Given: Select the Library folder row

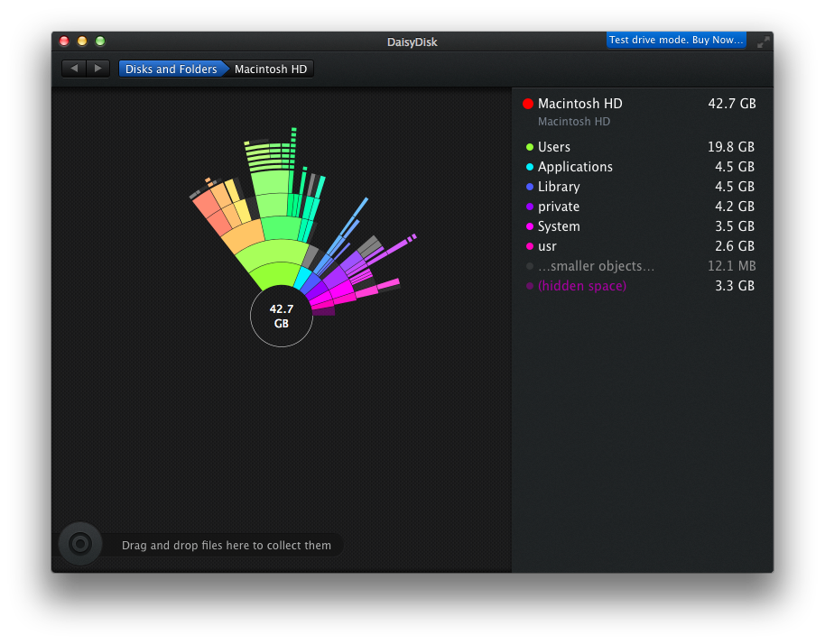Looking at the screenshot, I should click(640, 187).
